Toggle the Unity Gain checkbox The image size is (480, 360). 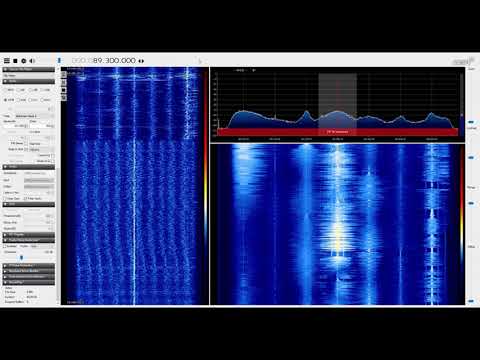click(x=5, y=198)
